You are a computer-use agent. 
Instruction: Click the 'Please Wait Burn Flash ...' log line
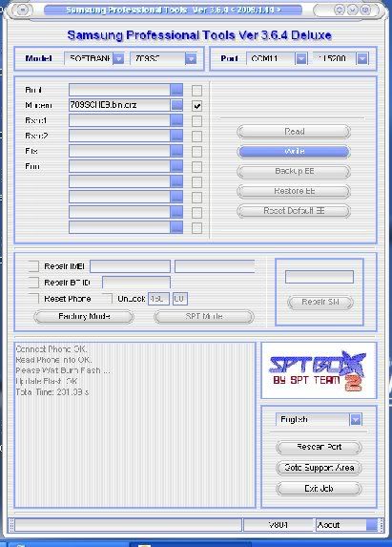63,370
